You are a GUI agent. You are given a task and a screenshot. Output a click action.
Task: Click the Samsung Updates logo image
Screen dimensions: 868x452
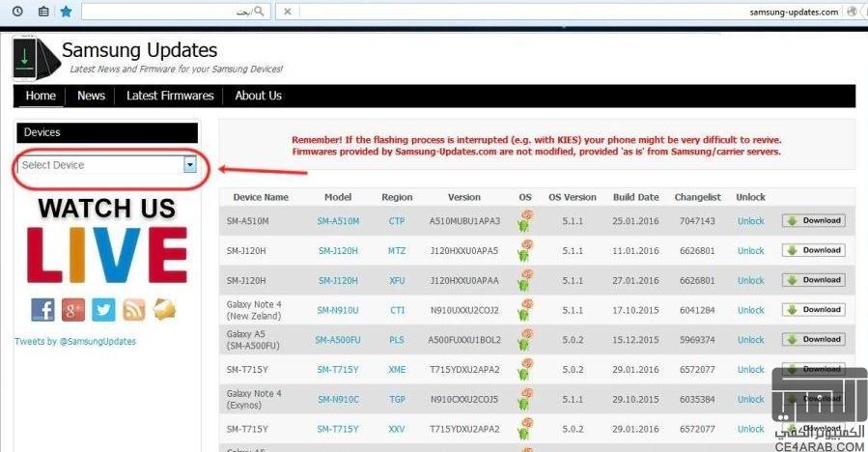point(37,58)
